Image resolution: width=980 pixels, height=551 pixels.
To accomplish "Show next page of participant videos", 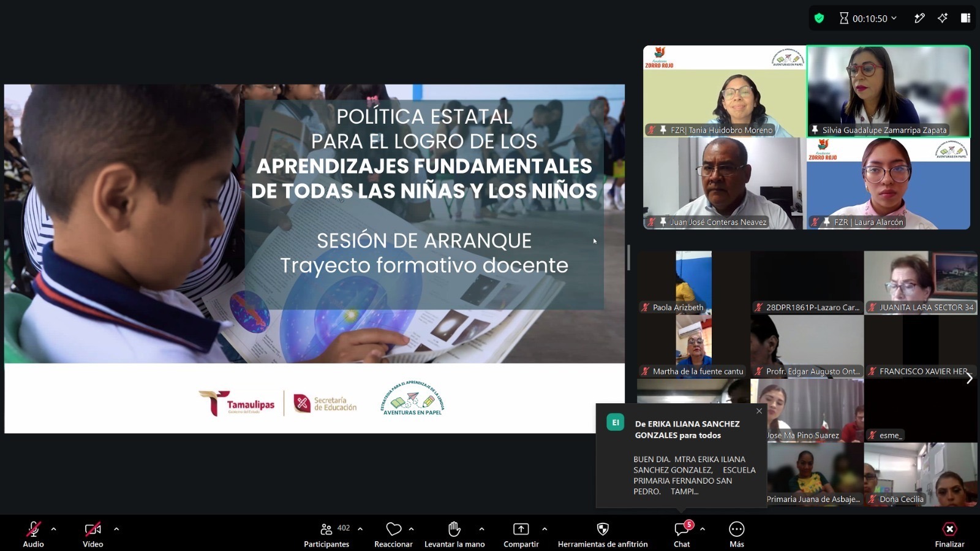I will 970,378.
